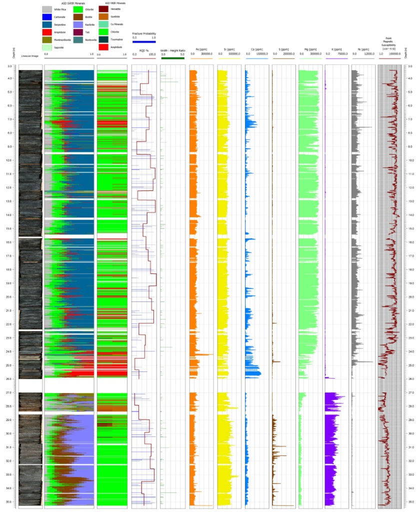Click the Linescan Image column label
The height and width of the screenshot is (512, 420).
point(29,56)
